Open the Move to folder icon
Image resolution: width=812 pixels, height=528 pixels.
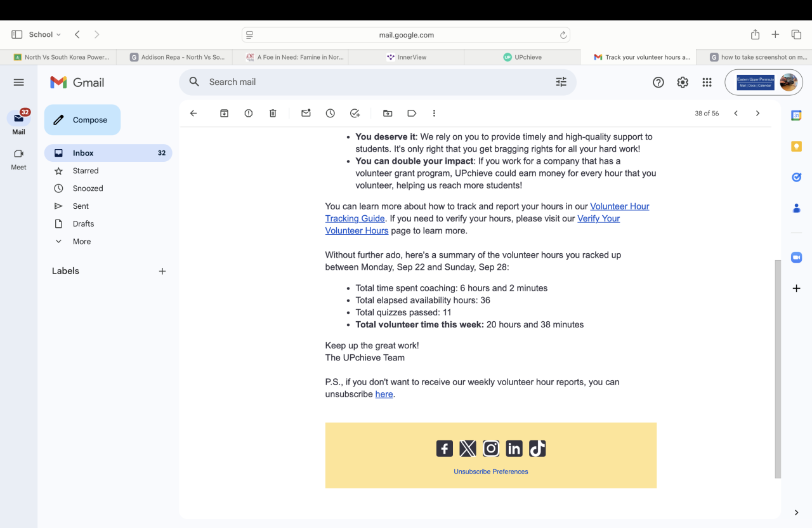pyautogui.click(x=388, y=114)
